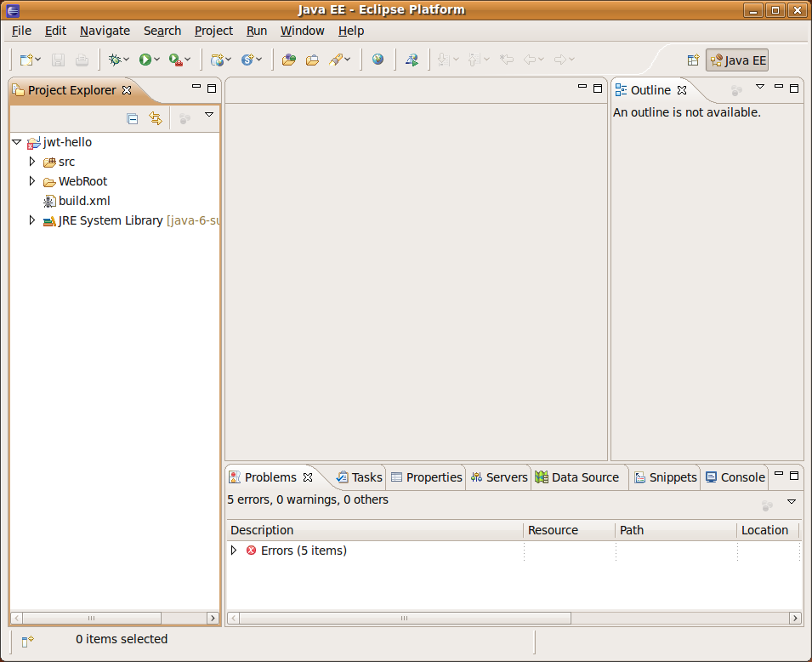Switch to the Snippets tab
Screen dimensions: 812x662
(666, 477)
